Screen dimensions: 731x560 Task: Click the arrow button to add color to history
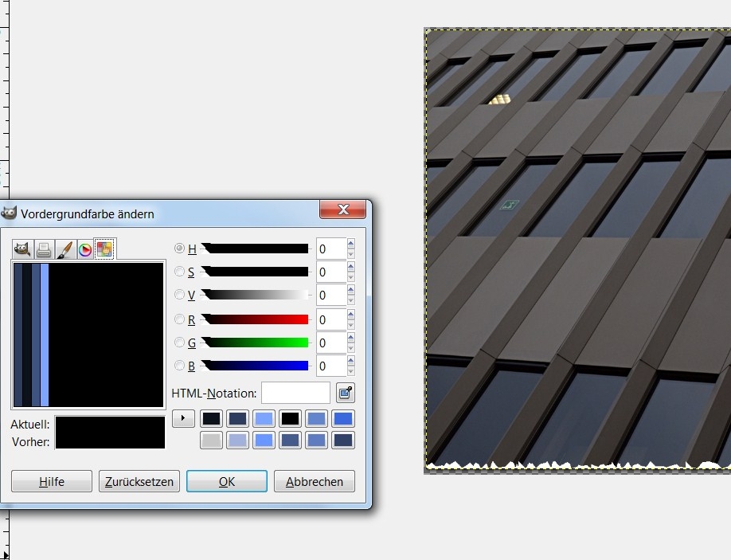(183, 418)
